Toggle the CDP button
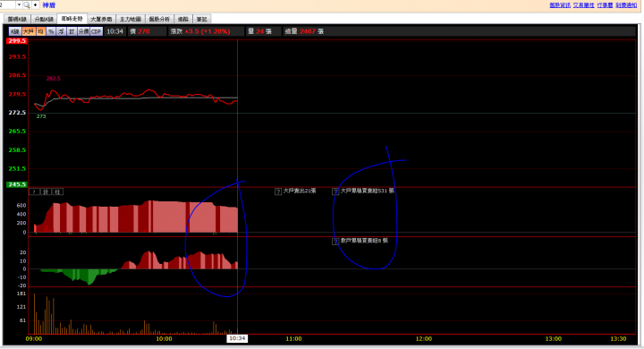This screenshot has height=349, width=644. pyautogui.click(x=96, y=31)
